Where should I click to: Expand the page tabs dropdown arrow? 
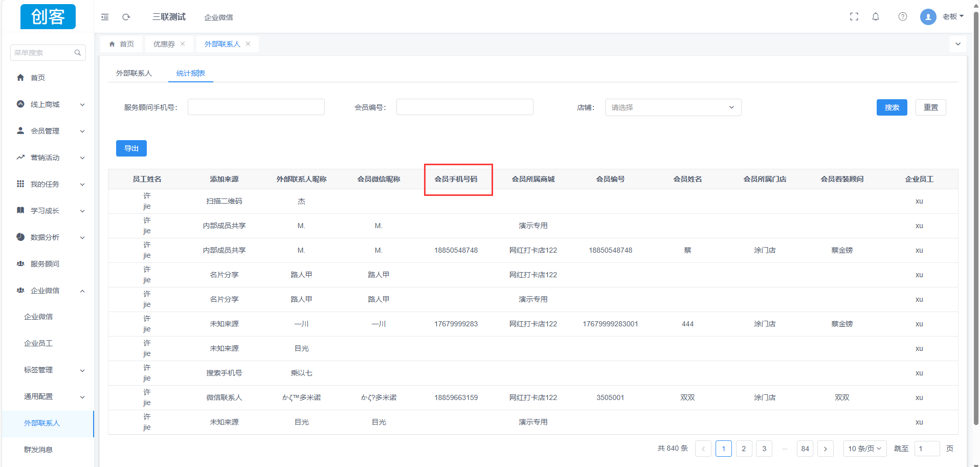click(958, 44)
